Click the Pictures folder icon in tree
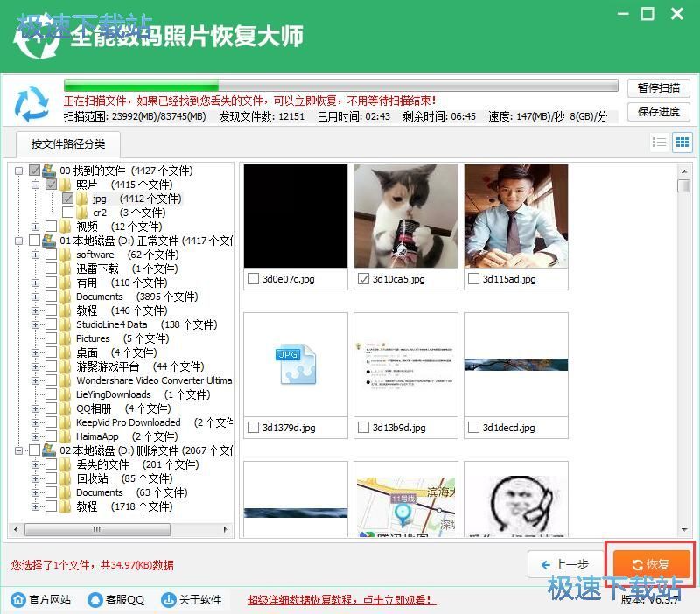700x614 pixels. 66,338
